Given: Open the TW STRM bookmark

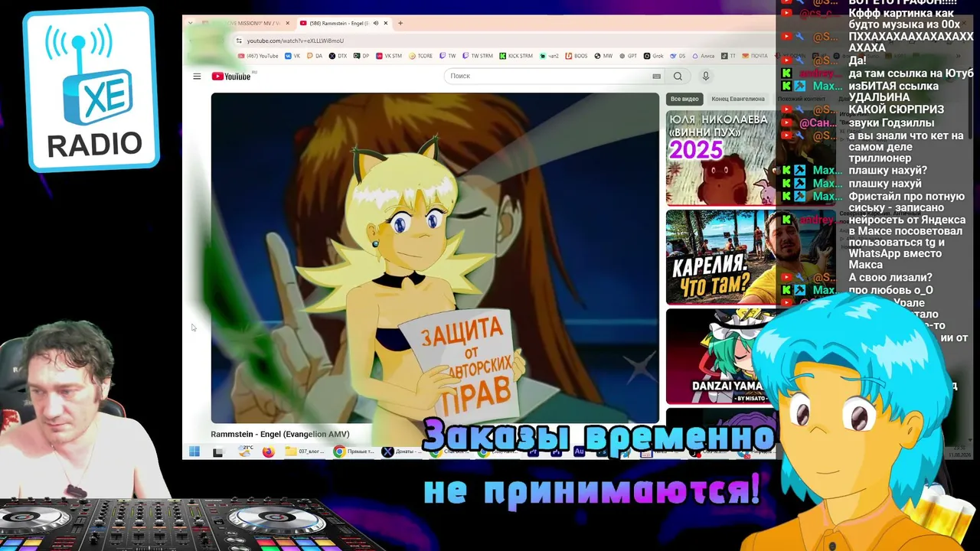Looking at the screenshot, I should 477,56.
